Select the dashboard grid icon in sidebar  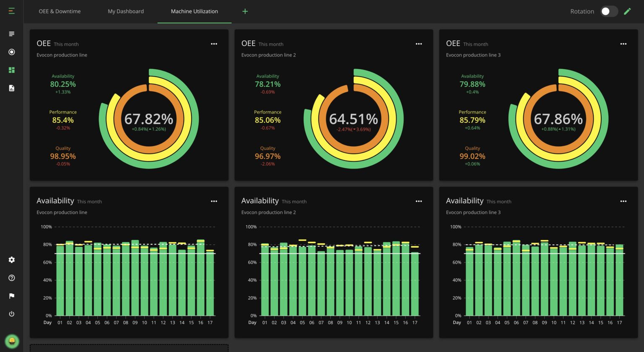(12, 70)
